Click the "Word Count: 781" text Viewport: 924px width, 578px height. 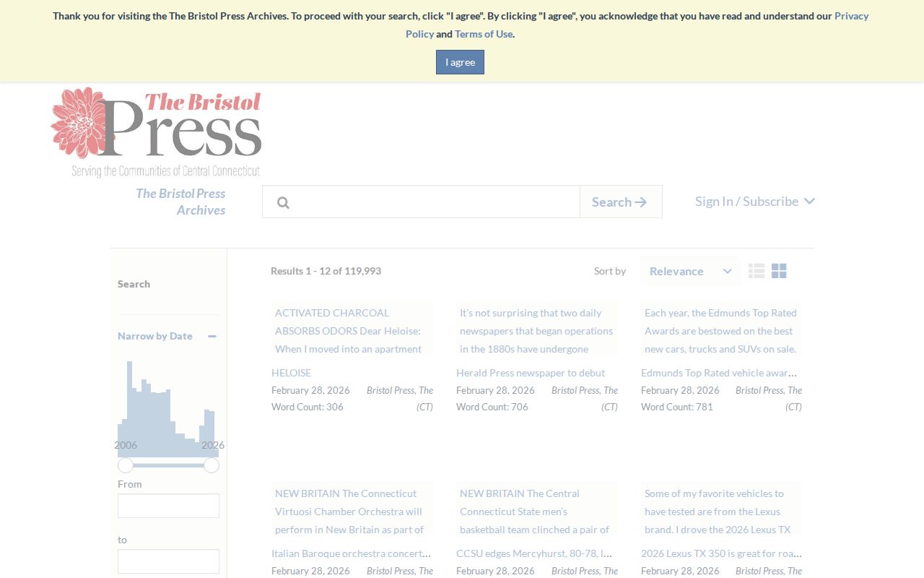[677, 407]
